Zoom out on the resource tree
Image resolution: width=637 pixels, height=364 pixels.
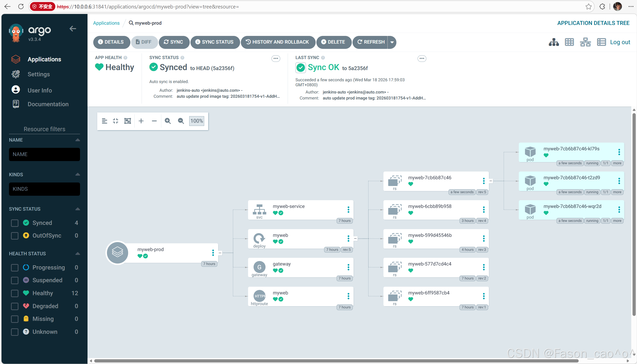coord(181,121)
